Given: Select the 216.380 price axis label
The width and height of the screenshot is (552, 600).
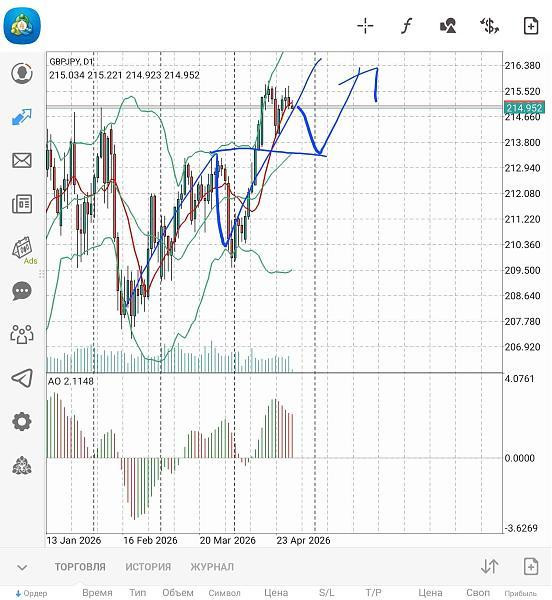Looking at the screenshot, I should [523, 65].
